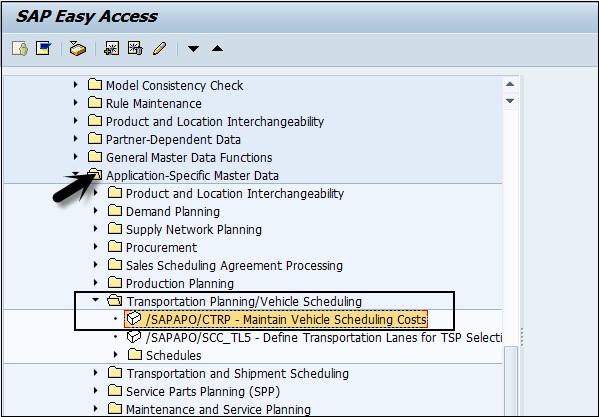The width and height of the screenshot is (599, 417).
Task: Click the open Transportation Planning/Vehicle Scheduling folder icon
Action: pyautogui.click(x=115, y=301)
